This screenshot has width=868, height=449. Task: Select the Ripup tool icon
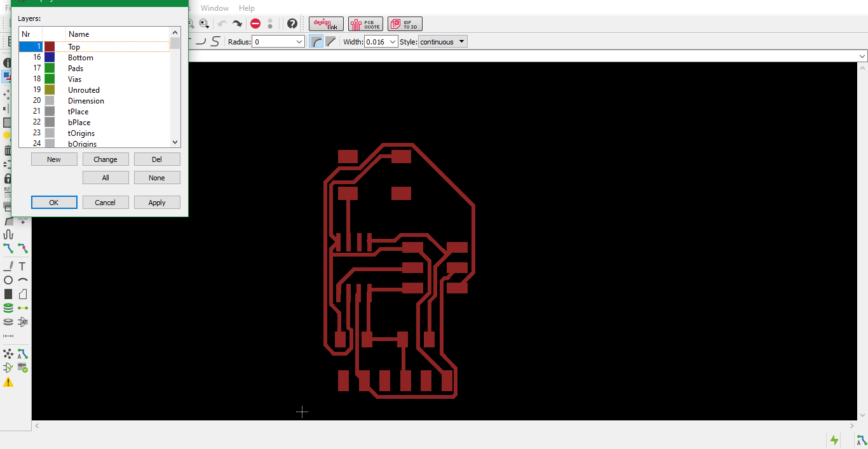pos(23,248)
